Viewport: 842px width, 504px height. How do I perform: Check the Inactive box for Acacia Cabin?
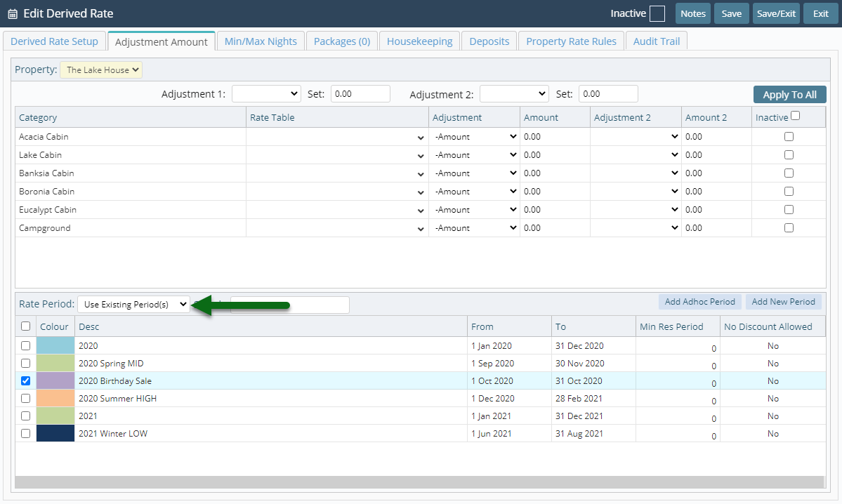click(789, 137)
